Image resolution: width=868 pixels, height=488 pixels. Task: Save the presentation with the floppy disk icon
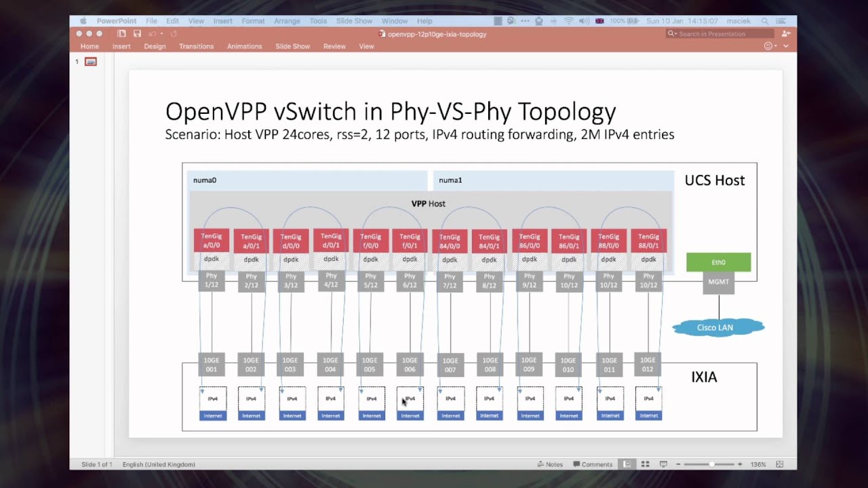click(x=138, y=33)
